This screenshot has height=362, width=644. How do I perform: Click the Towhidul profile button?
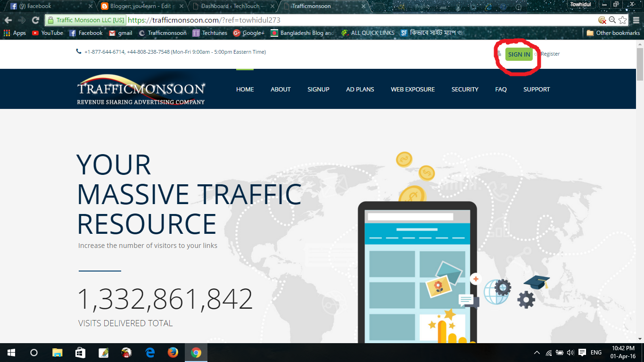tap(580, 4)
